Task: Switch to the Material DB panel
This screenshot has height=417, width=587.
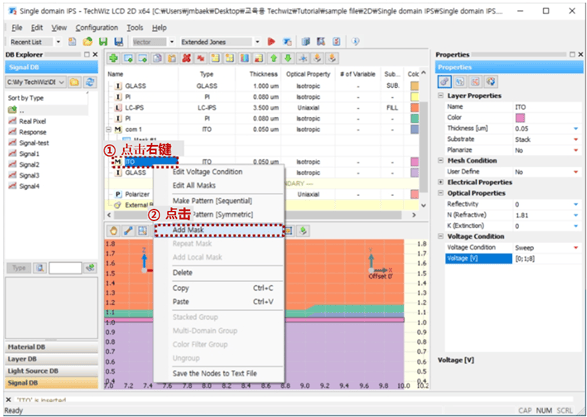Action: (51, 347)
